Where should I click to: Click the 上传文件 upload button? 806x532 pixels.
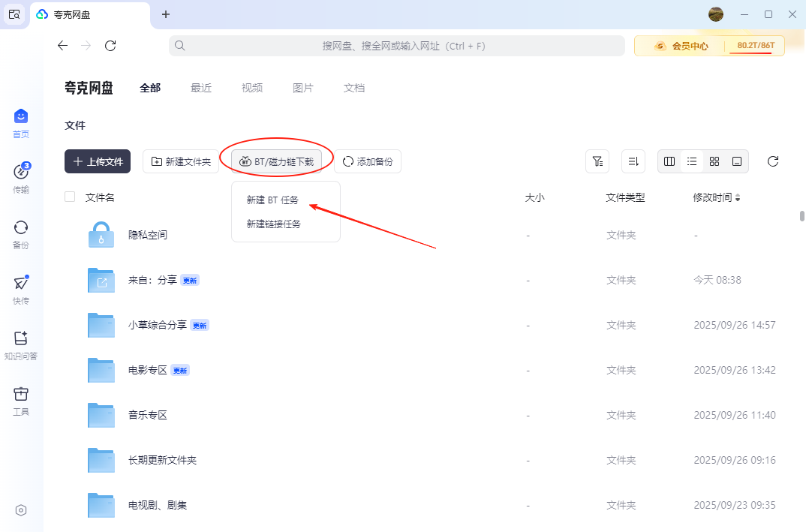pos(98,161)
